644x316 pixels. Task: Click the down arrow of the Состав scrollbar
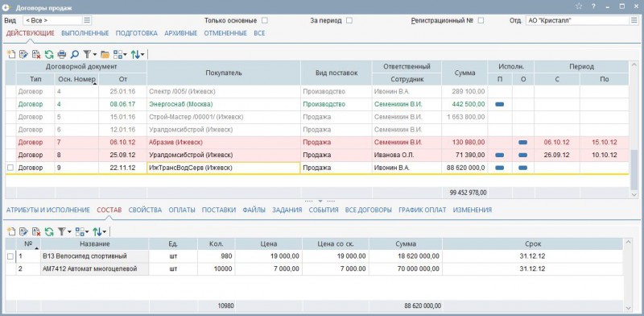pos(629,308)
